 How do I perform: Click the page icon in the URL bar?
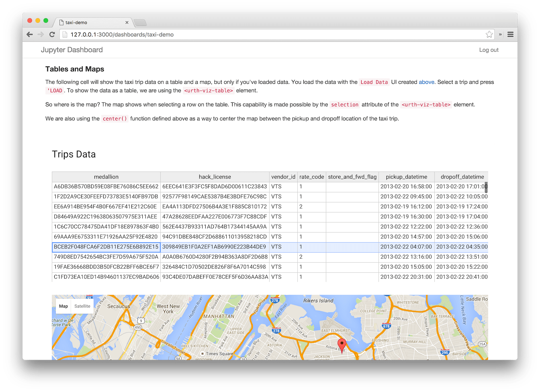click(x=65, y=35)
